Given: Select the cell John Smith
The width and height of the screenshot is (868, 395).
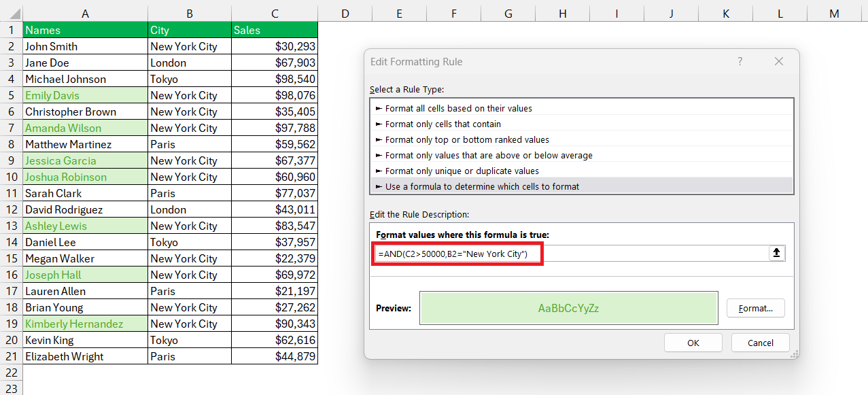Looking at the screenshot, I should click(85, 46).
